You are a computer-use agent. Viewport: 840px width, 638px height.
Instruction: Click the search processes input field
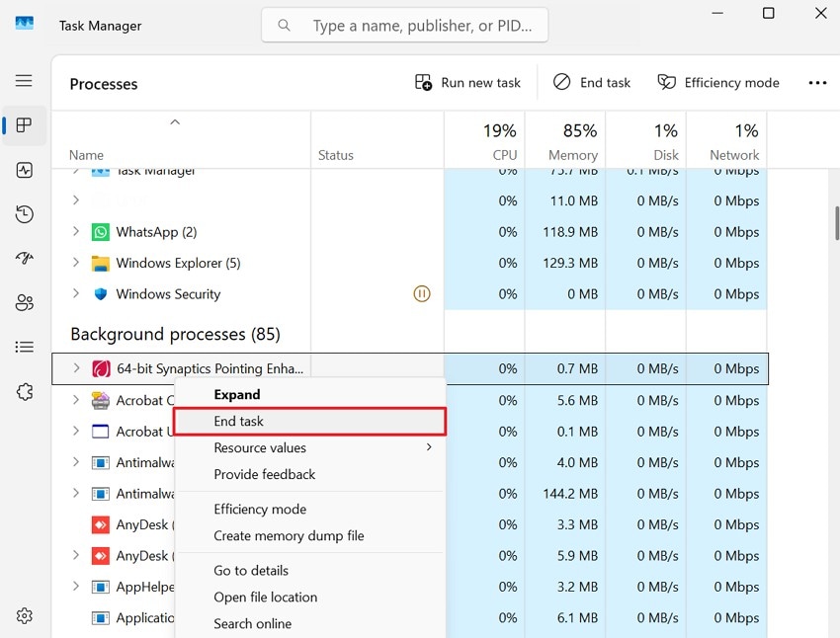404,25
